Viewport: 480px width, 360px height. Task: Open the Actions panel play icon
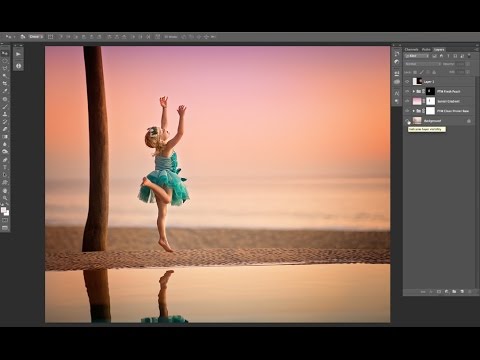(x=18, y=54)
